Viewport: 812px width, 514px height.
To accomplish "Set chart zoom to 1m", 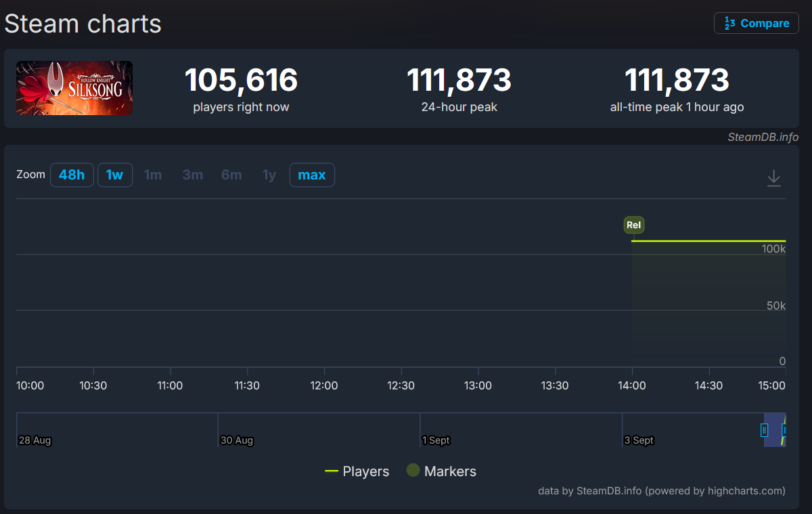I will tap(153, 175).
